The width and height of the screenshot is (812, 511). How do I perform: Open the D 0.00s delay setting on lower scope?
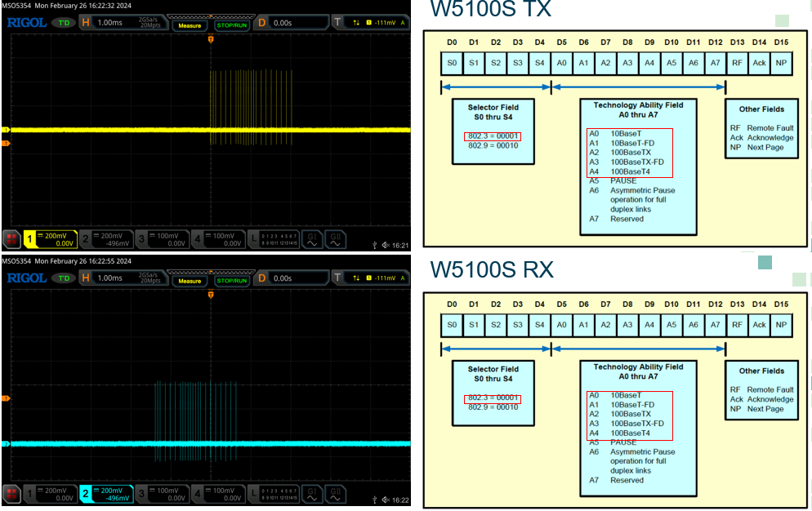[x=292, y=278]
